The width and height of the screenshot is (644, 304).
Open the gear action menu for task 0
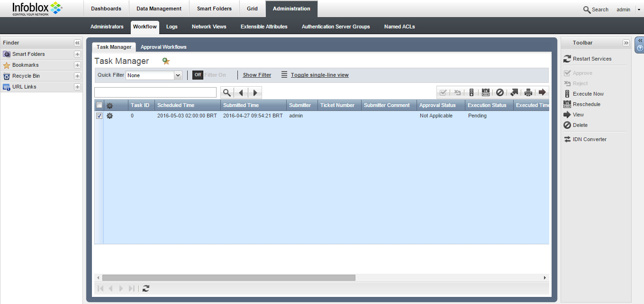[109, 116]
